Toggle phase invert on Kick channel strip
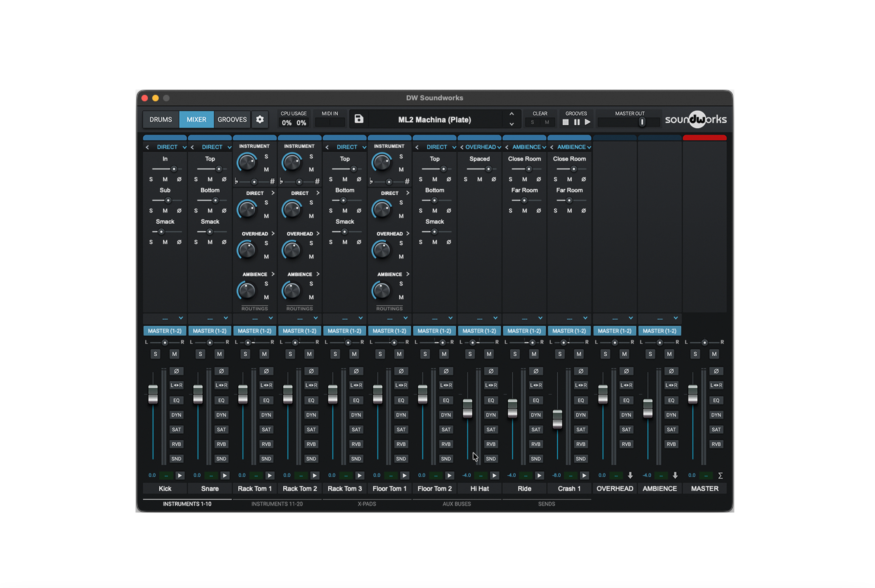Screen dimensions: 875x588 point(176,371)
